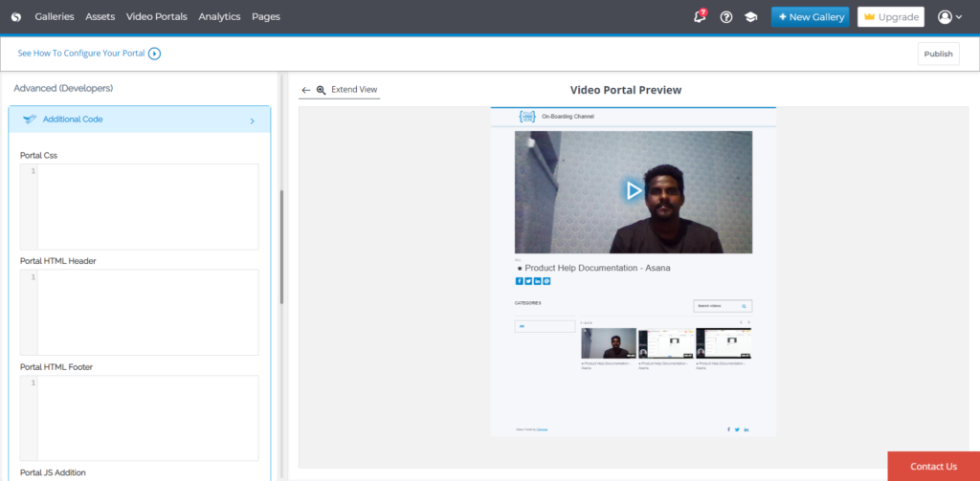This screenshot has width=980, height=481.
Task: Click the magnifier zoom icon beside Extend View
Action: click(x=322, y=90)
